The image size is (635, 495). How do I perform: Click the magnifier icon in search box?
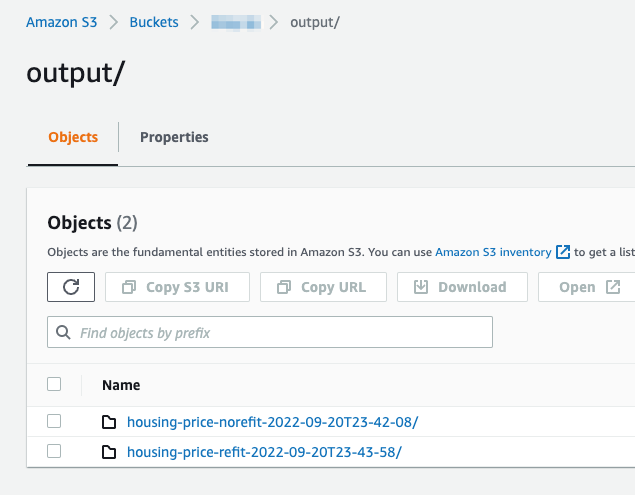(64, 332)
